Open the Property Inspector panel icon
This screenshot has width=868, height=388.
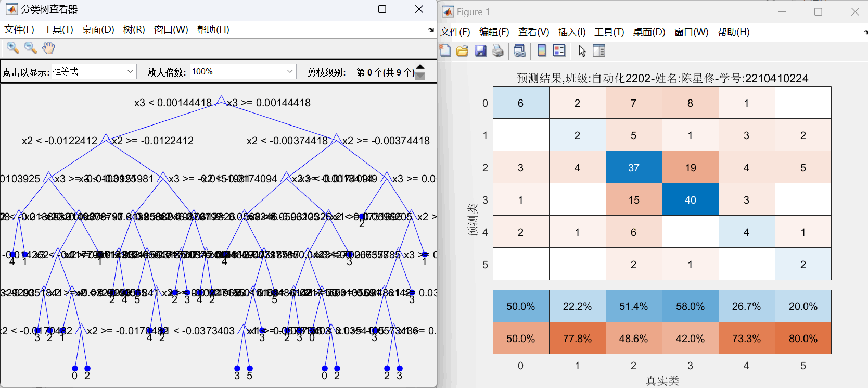[599, 51]
